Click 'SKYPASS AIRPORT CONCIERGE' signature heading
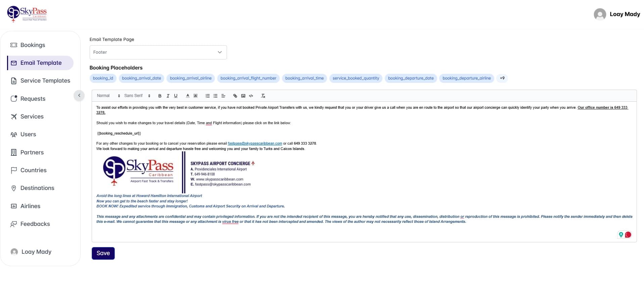The width and height of the screenshot is (644, 294). (x=220, y=163)
